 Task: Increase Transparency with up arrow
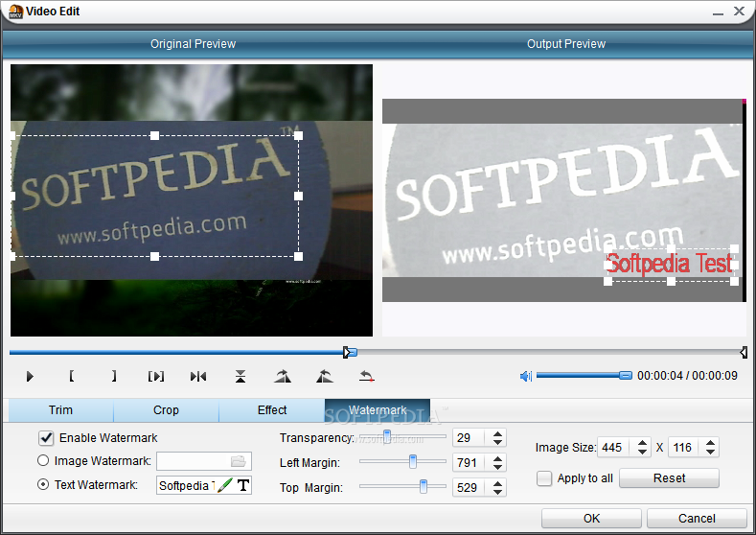pos(498,433)
